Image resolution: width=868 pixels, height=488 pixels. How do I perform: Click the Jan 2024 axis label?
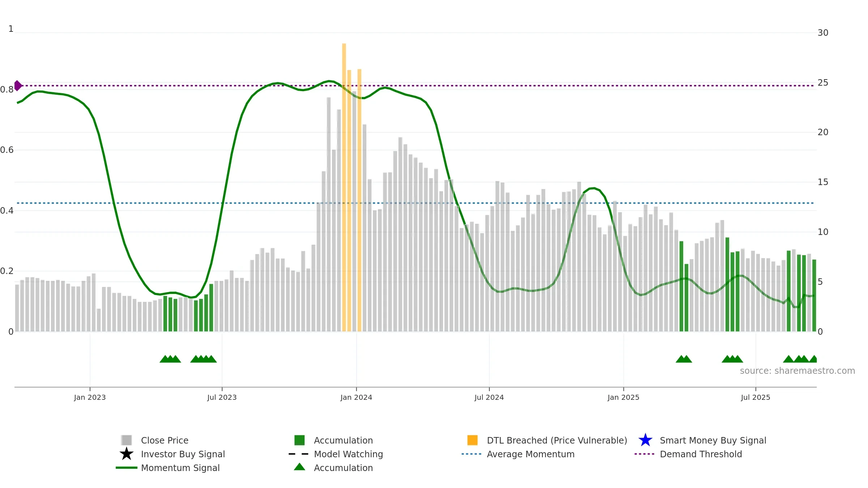356,397
